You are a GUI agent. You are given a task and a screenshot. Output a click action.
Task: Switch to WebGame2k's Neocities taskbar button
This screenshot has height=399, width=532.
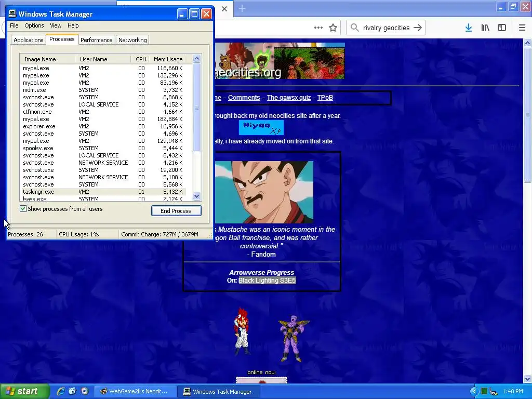135,391
